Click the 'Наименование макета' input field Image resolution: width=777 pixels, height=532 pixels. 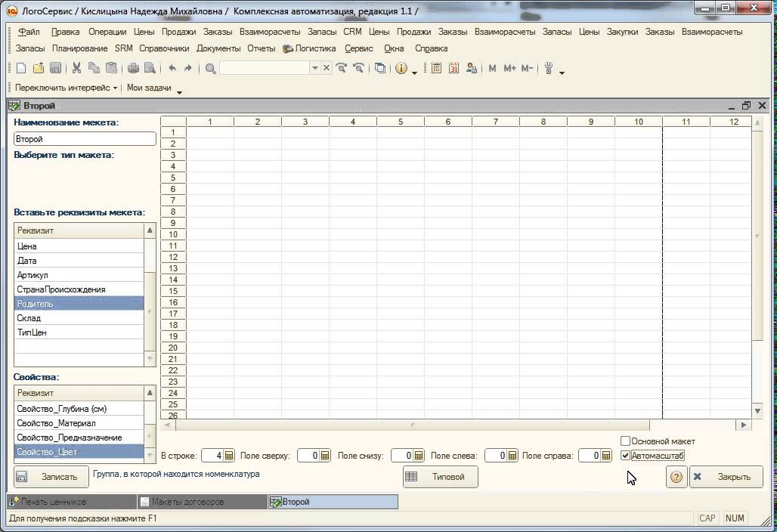pyautogui.click(x=85, y=139)
